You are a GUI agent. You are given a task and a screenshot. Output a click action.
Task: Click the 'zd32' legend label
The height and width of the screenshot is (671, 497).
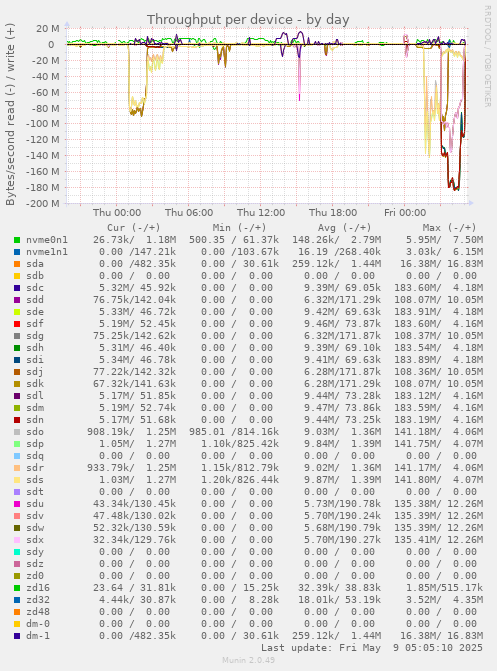click(38, 600)
